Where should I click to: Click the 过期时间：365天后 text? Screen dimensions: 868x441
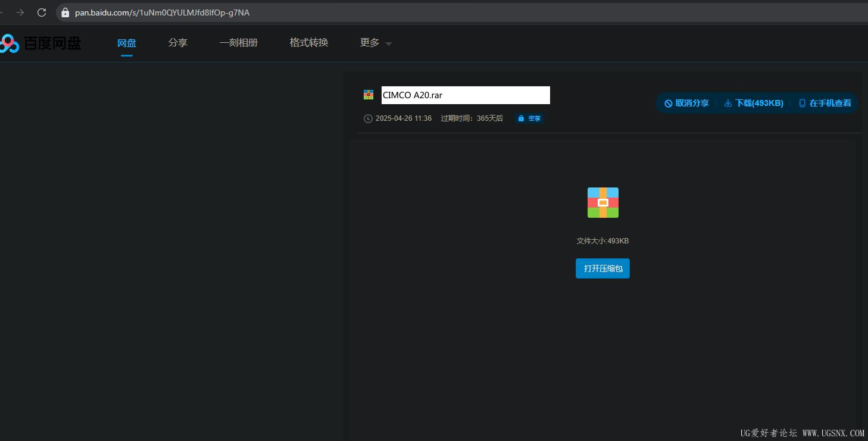pyautogui.click(x=472, y=118)
